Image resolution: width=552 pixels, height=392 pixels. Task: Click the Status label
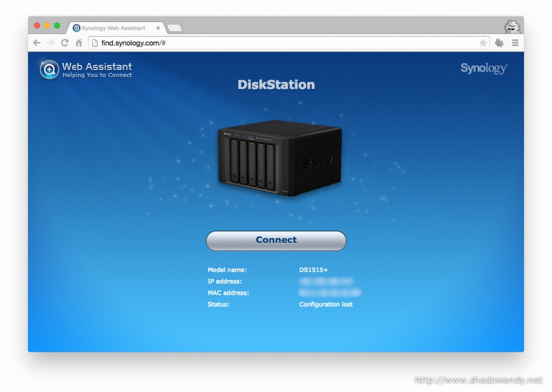click(x=218, y=304)
